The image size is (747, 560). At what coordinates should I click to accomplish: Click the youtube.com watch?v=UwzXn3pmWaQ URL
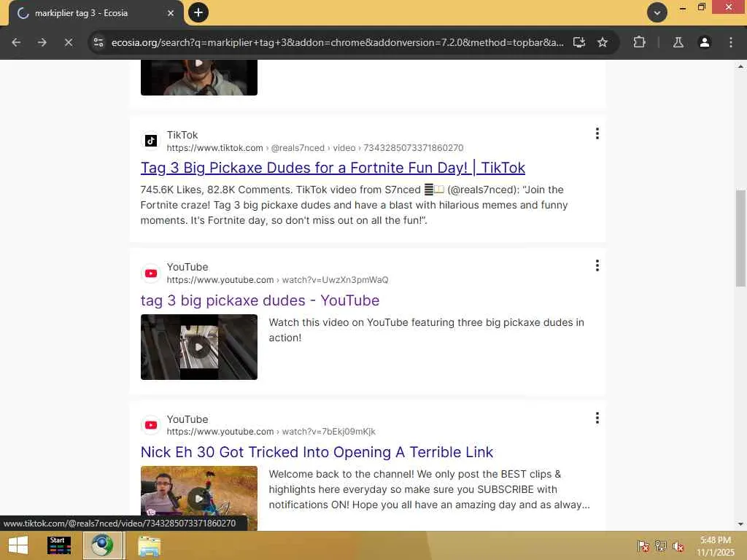click(x=277, y=279)
